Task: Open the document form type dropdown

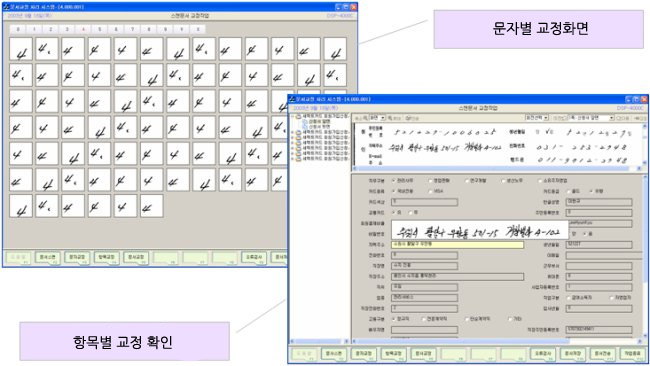Action: coord(591,118)
